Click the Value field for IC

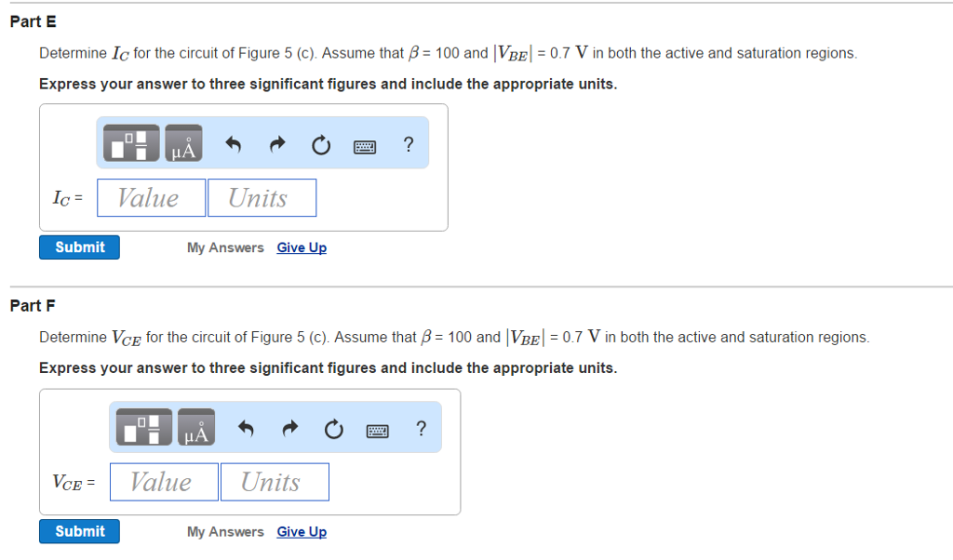(151, 197)
